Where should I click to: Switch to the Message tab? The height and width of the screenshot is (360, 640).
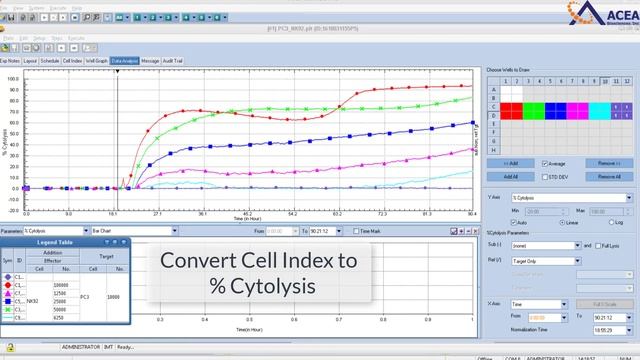click(x=150, y=61)
